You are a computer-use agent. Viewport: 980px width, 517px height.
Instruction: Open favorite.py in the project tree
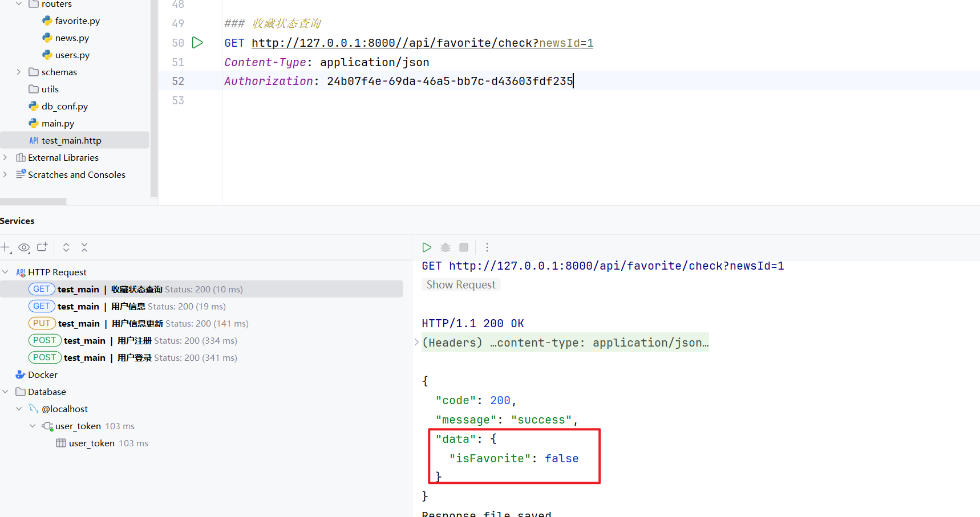(x=77, y=21)
